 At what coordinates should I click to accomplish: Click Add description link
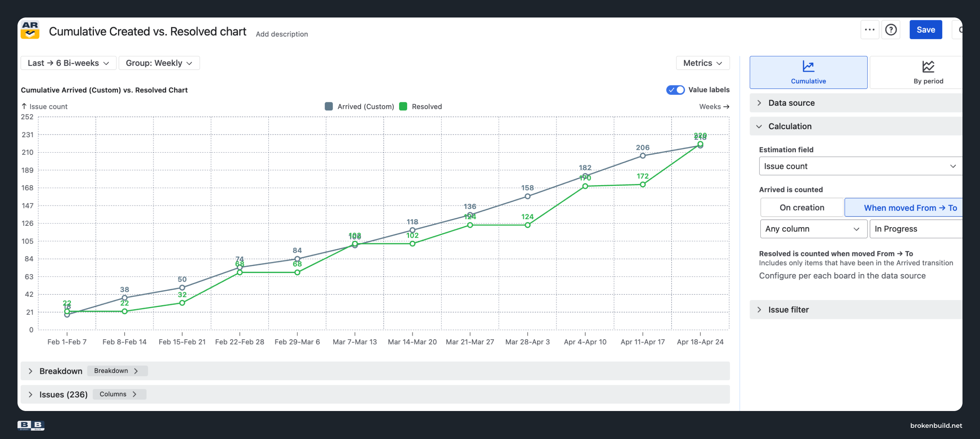click(282, 34)
